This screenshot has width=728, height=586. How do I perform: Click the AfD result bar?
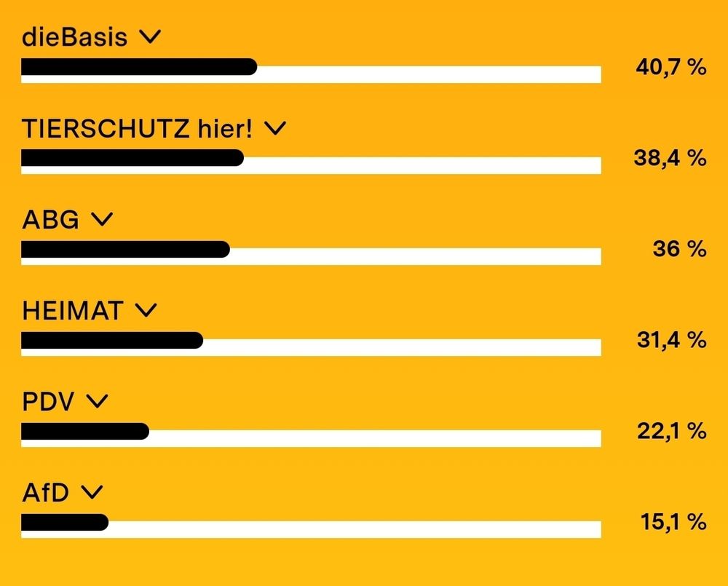pos(311,523)
